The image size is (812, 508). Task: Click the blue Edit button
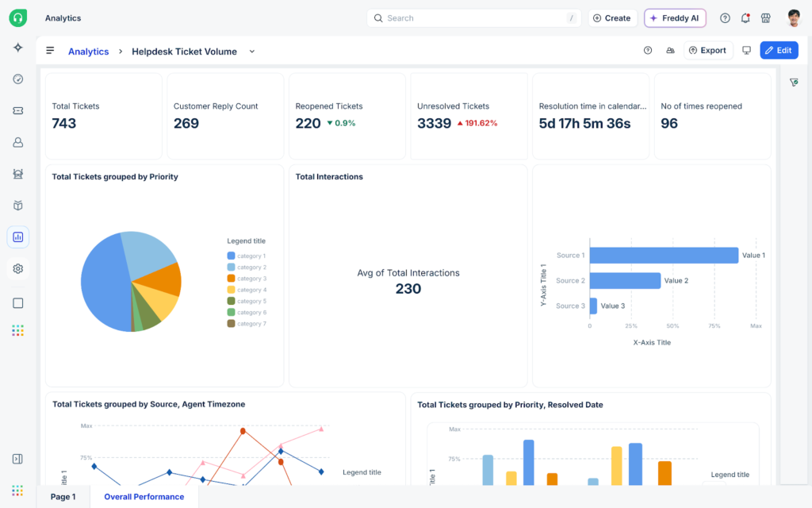click(x=779, y=49)
